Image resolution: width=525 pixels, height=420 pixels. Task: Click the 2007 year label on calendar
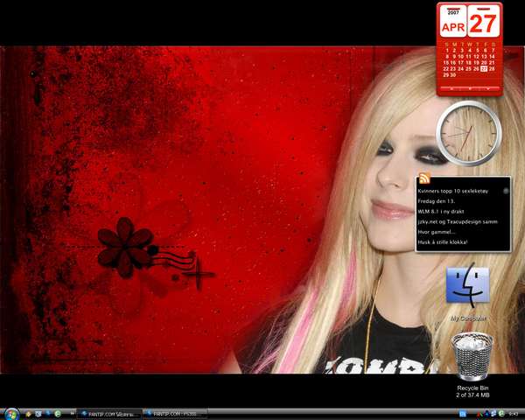[453, 12]
